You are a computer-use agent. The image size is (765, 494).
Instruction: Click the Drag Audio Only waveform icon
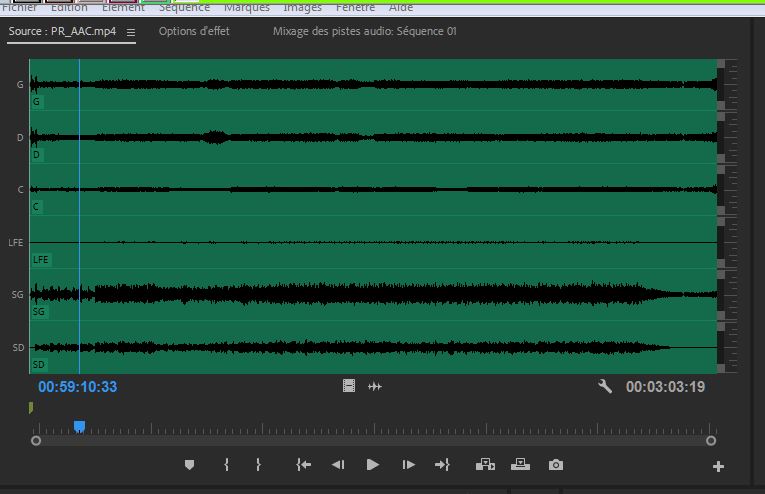point(375,386)
